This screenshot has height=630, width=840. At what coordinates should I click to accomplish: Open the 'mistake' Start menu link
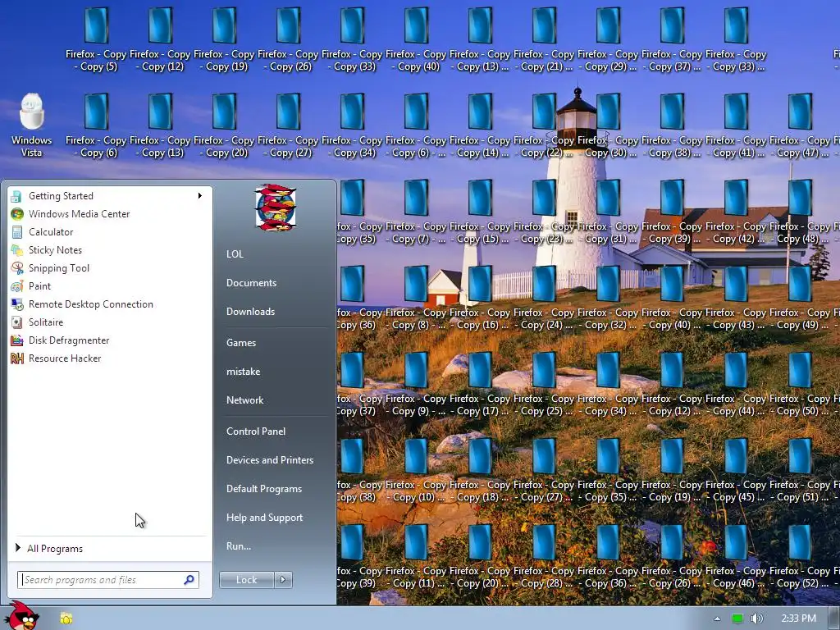point(243,372)
